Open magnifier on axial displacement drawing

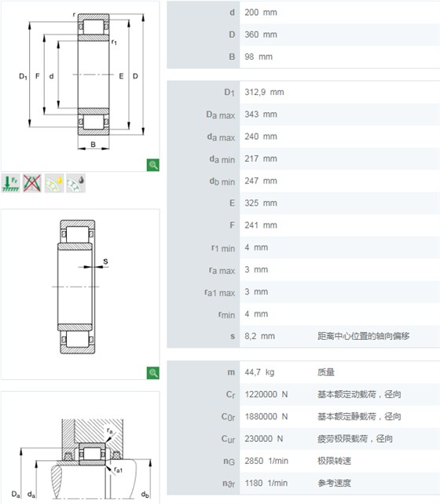click(153, 373)
